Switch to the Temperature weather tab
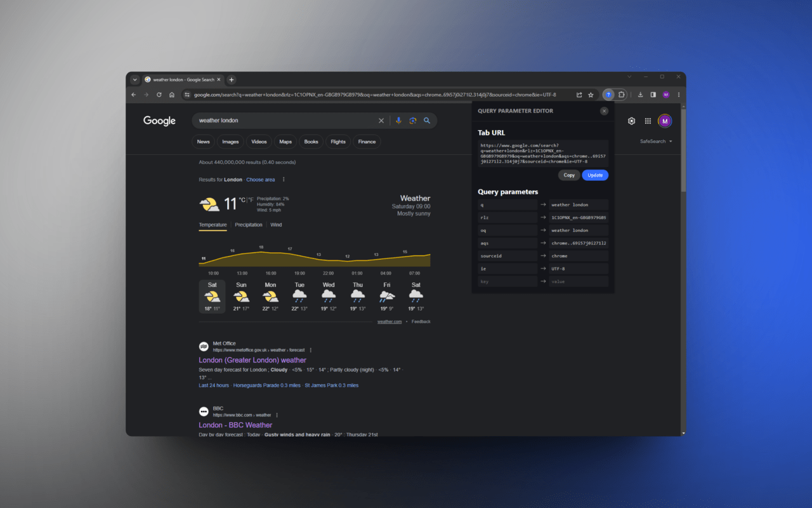The height and width of the screenshot is (508, 812). click(213, 225)
